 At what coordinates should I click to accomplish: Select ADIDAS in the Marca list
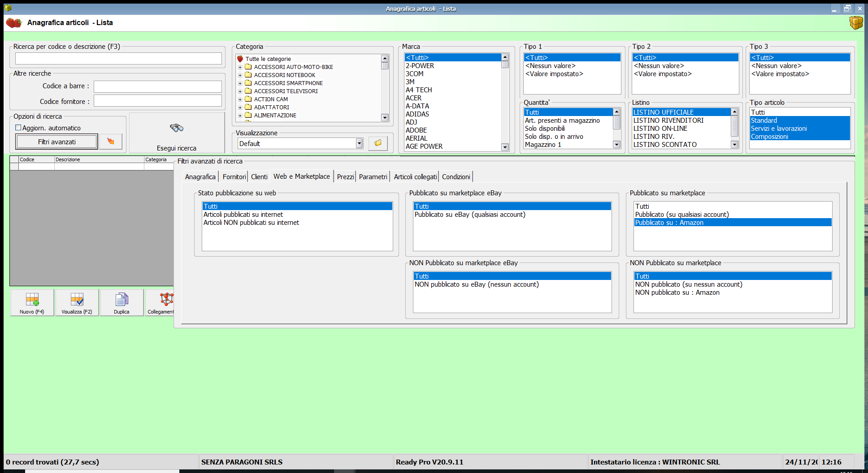[453, 114]
